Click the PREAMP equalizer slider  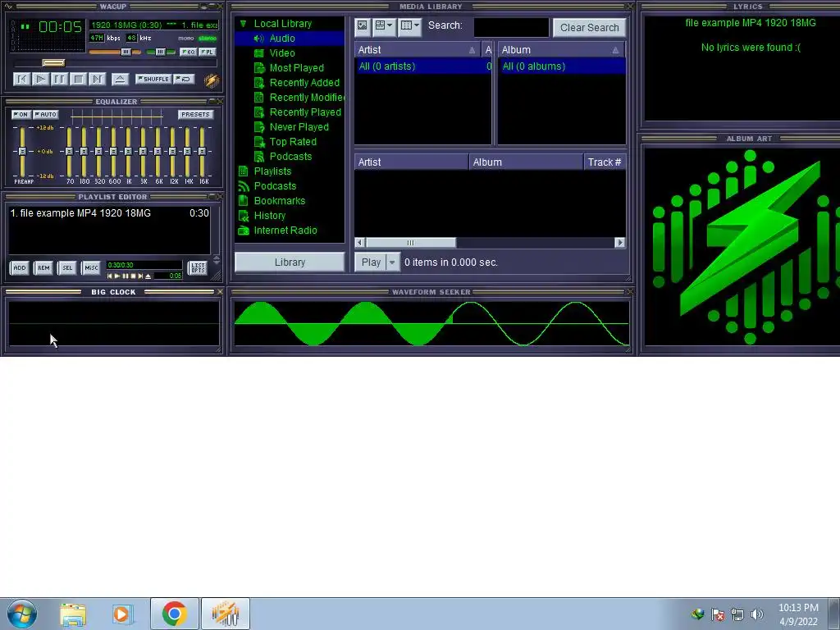[22, 152]
